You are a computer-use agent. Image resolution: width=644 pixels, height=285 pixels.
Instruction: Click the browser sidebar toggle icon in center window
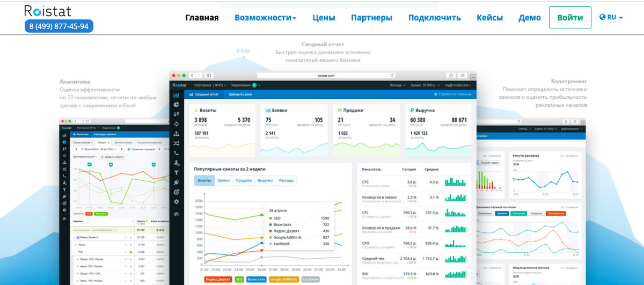[209, 76]
